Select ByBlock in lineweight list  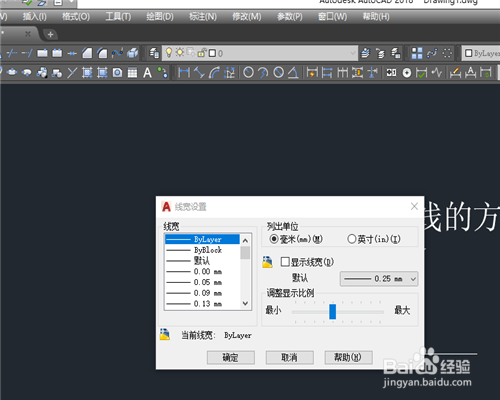(x=202, y=250)
